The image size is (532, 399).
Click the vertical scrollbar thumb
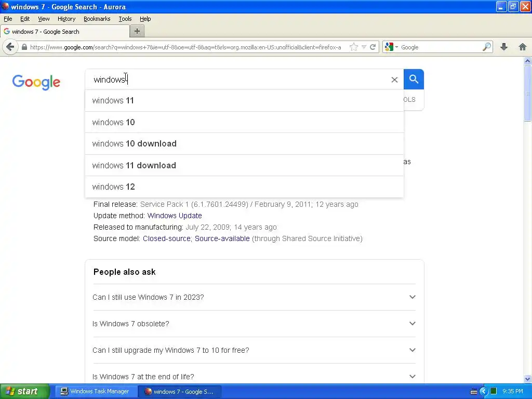527,94
